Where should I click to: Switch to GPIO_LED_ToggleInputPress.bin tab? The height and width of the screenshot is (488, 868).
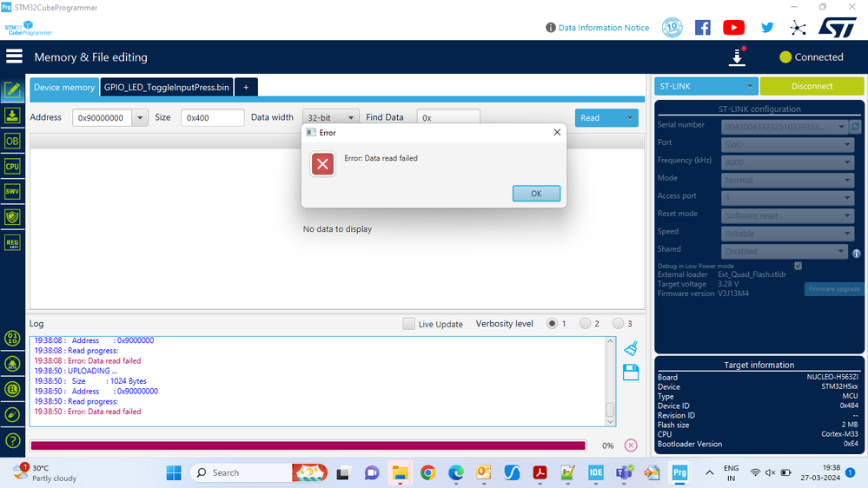(167, 87)
